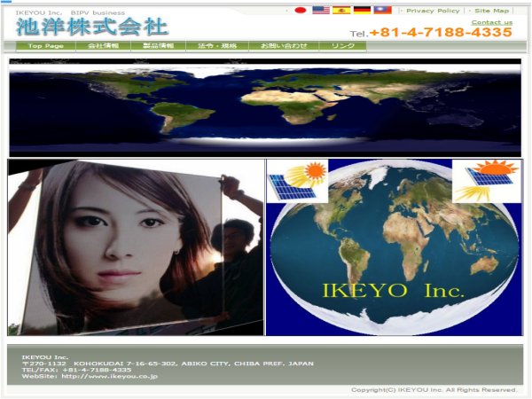Click the Taiwan flag icon

[x=382, y=11]
